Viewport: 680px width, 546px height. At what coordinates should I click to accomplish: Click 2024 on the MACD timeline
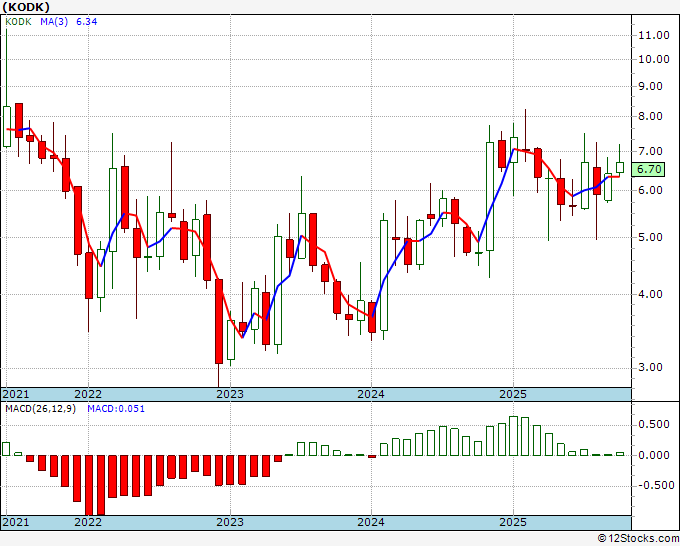(x=371, y=522)
